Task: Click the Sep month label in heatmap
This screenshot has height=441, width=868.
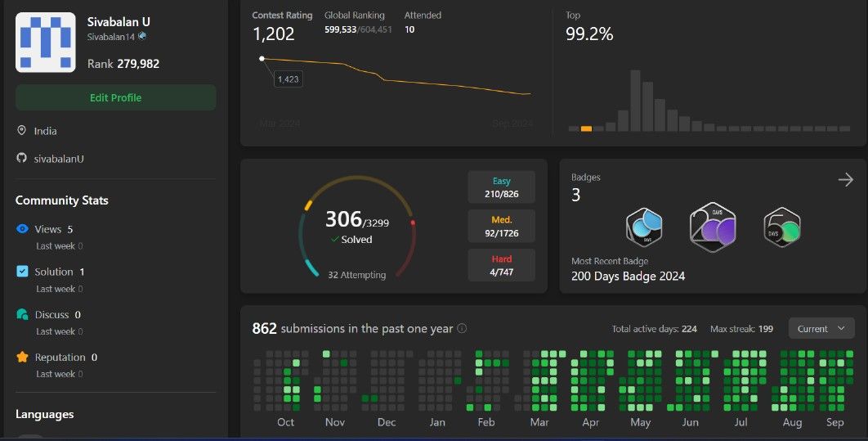Action: tap(834, 422)
